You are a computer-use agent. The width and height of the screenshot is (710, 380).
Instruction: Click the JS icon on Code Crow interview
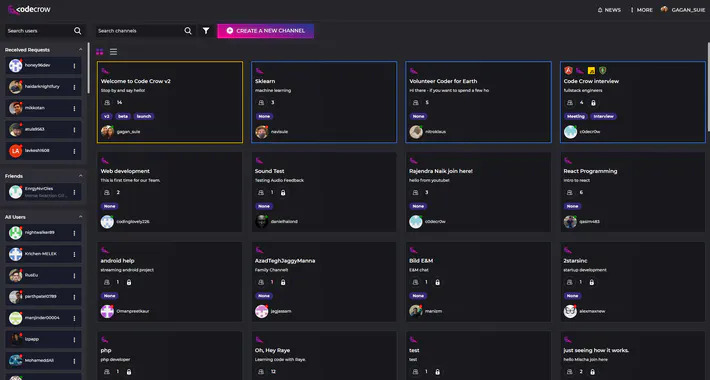[x=591, y=71]
